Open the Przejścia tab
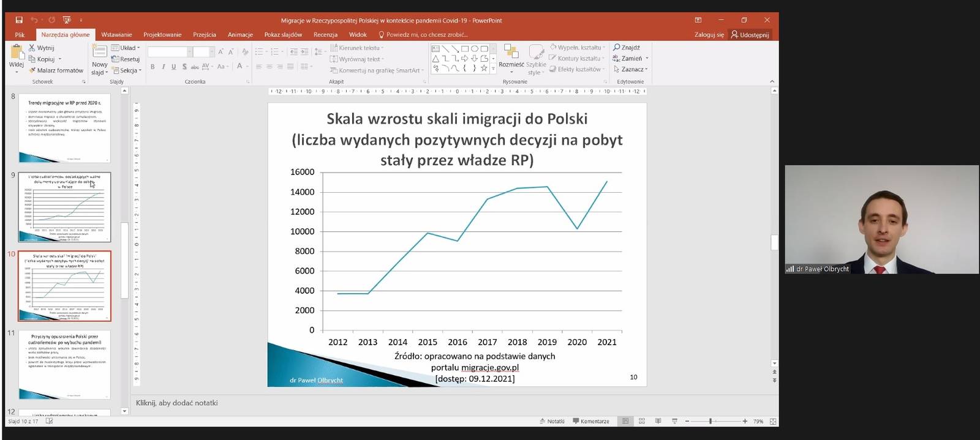This screenshot has width=980, height=440. click(205, 35)
